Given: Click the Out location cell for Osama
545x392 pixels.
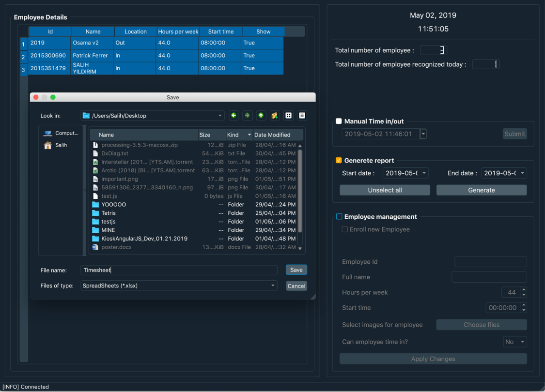Looking at the screenshot, I should click(x=135, y=43).
